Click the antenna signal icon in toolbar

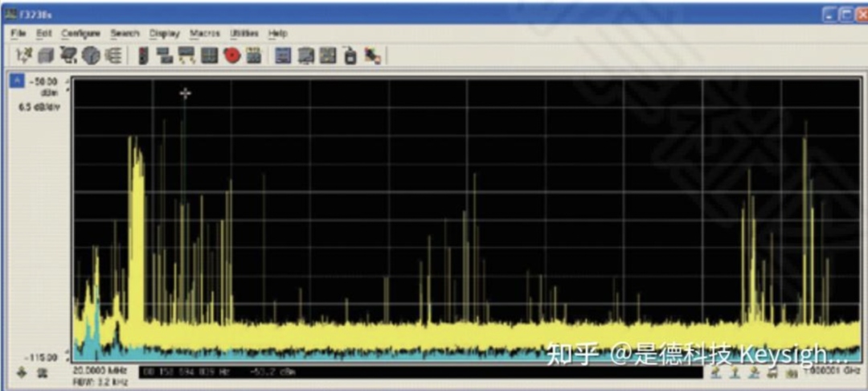pos(24,56)
